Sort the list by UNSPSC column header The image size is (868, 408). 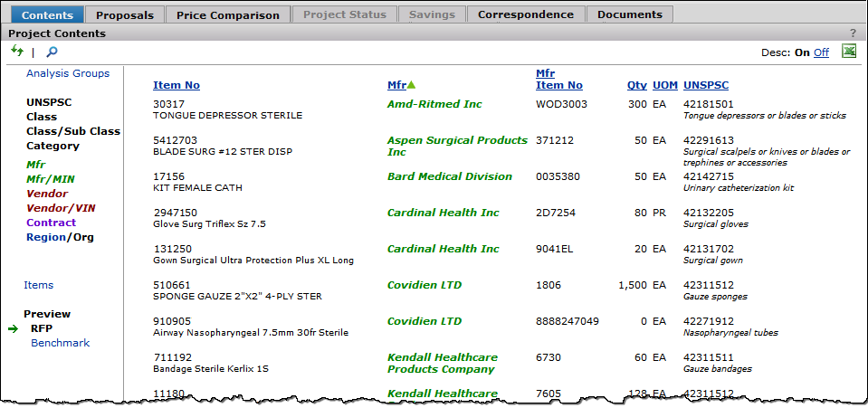click(x=705, y=85)
